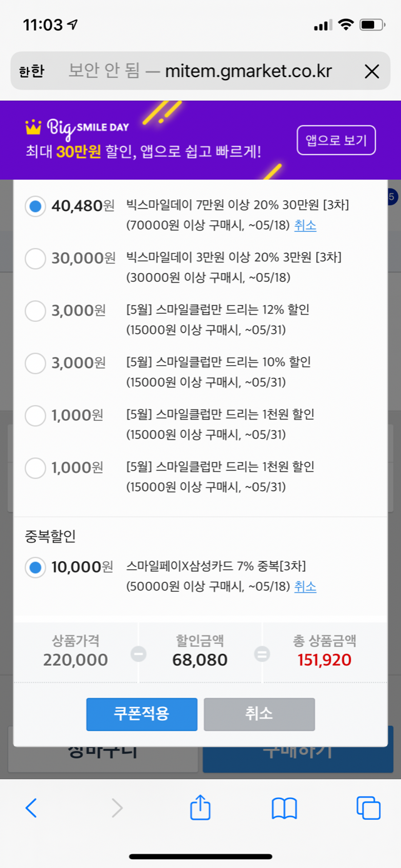Choose the 3,000원 Smile Club 12% coupon
This screenshot has height=868, width=401.
click(36, 311)
